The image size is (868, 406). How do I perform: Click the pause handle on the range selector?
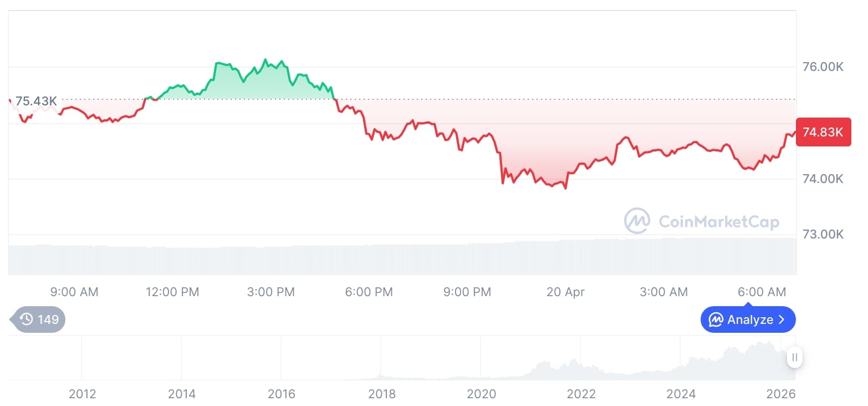pos(794,358)
